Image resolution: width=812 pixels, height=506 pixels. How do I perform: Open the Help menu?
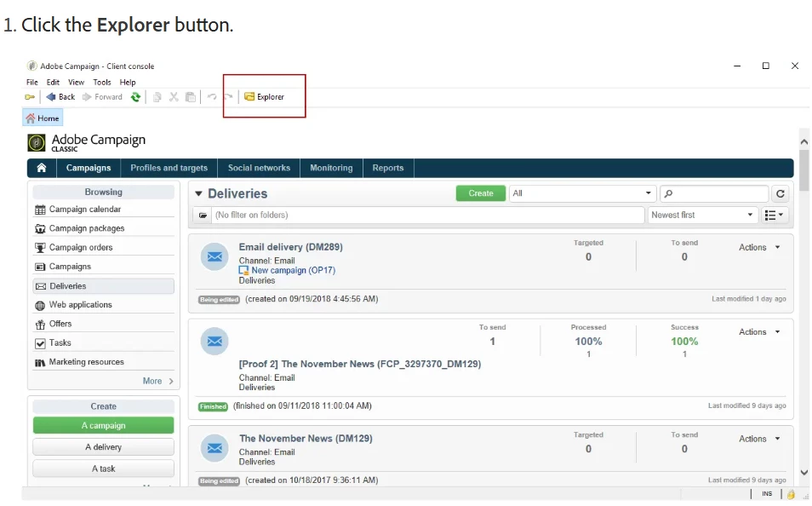(x=128, y=82)
